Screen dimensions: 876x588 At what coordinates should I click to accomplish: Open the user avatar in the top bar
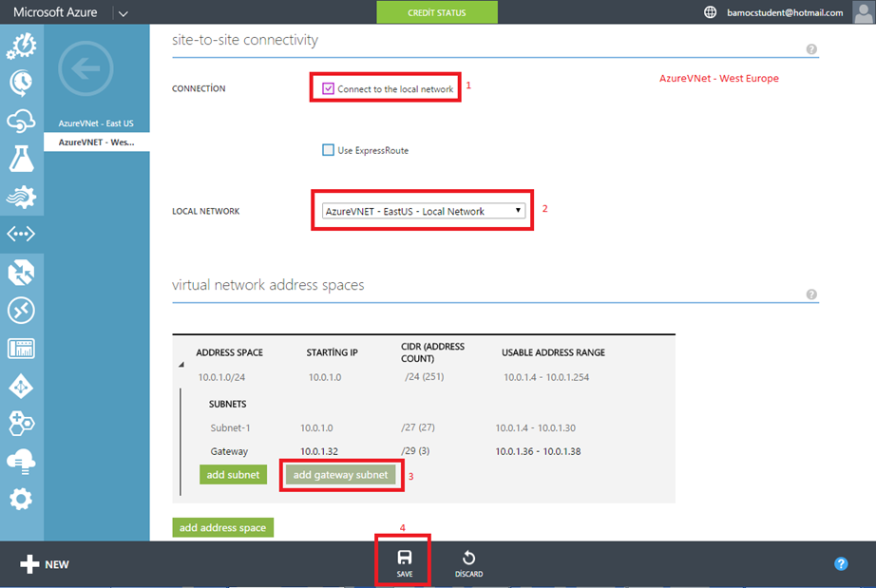coord(863,12)
